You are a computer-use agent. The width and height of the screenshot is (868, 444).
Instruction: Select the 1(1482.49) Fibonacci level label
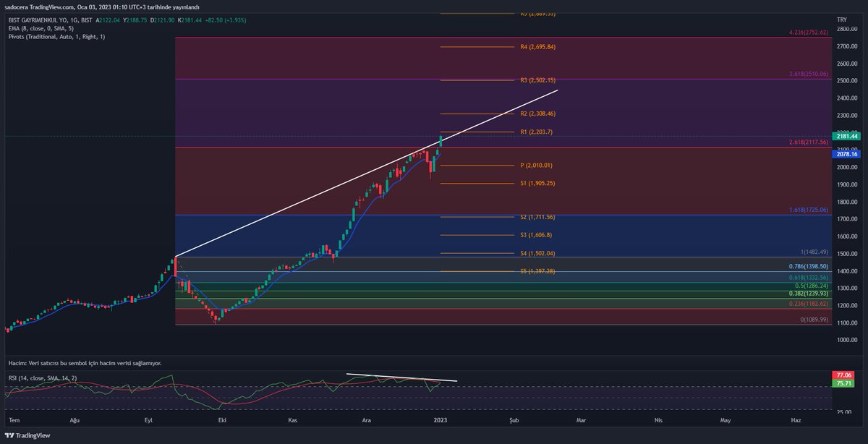[x=814, y=252]
